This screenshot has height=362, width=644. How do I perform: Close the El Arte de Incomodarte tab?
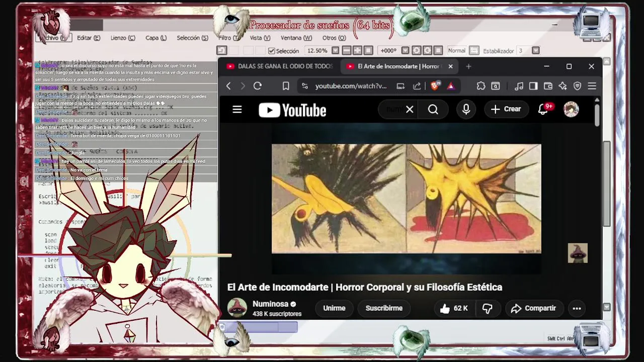[450, 66]
